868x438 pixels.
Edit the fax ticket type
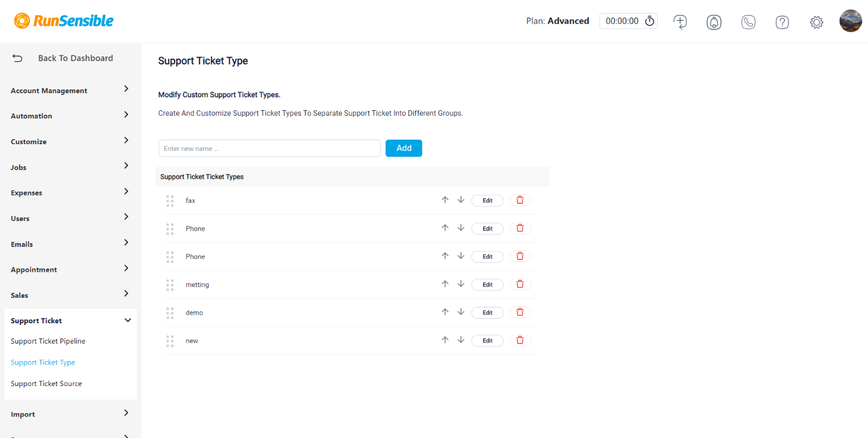pos(487,201)
